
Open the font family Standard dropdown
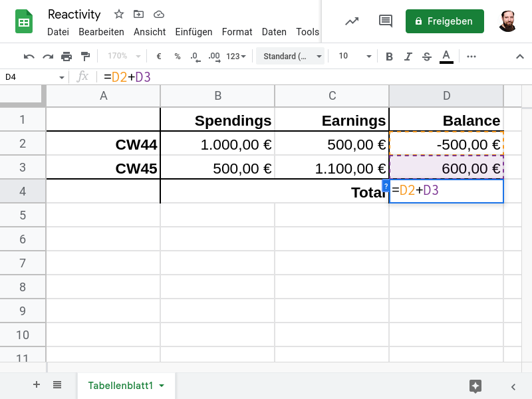[291, 57]
